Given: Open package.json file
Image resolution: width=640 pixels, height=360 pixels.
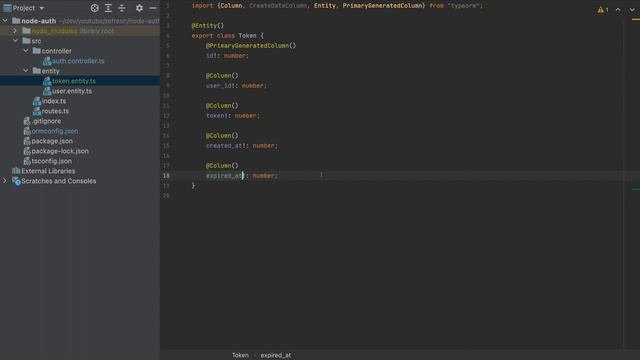Looking at the screenshot, I should pos(52,141).
